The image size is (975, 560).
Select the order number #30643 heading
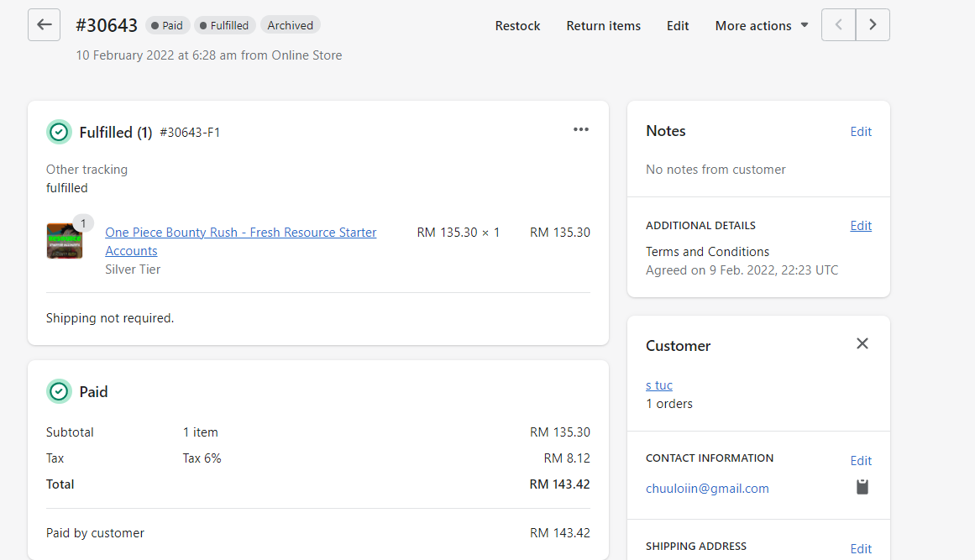coord(107,25)
